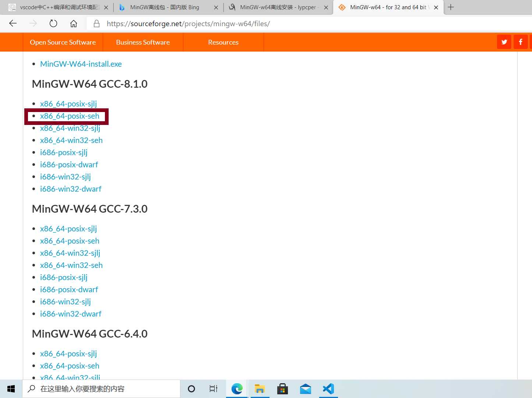Click GCC-8.1.0 i686-posix-sjlj link
532x398 pixels.
[64, 153]
